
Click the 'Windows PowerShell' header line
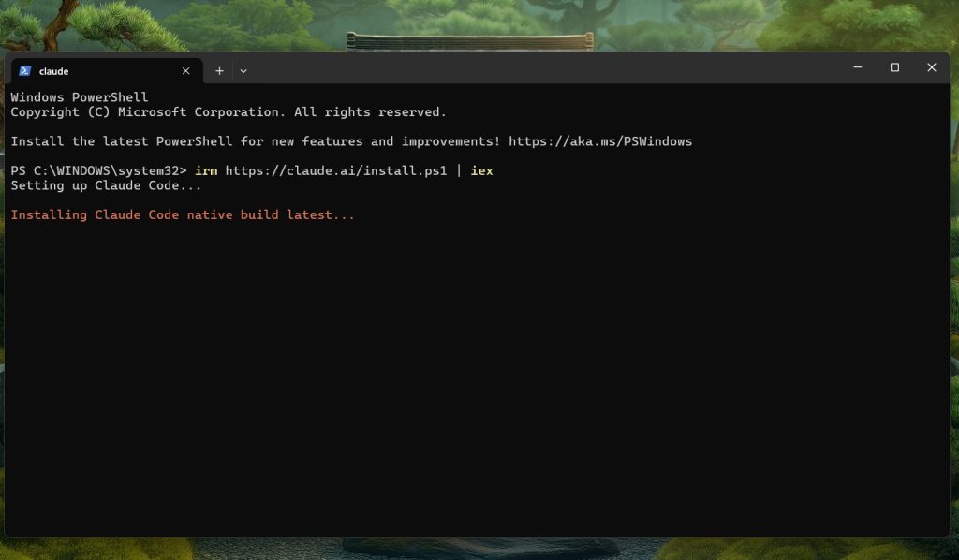79,97
